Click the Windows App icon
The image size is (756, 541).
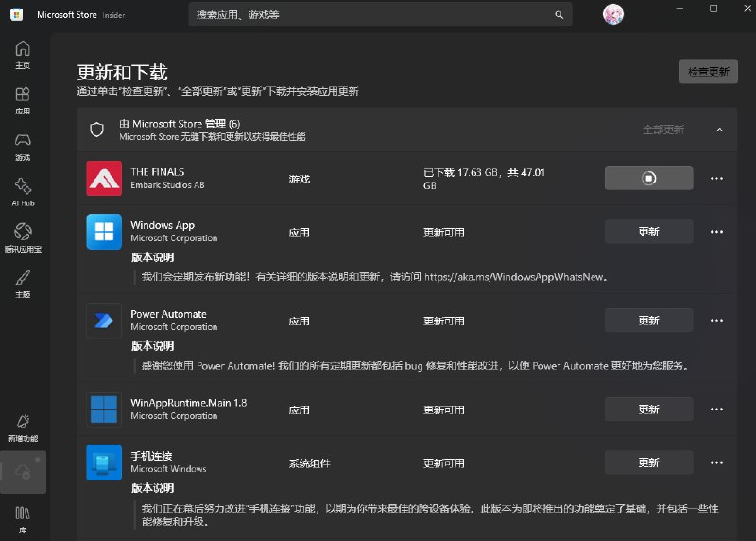(104, 232)
